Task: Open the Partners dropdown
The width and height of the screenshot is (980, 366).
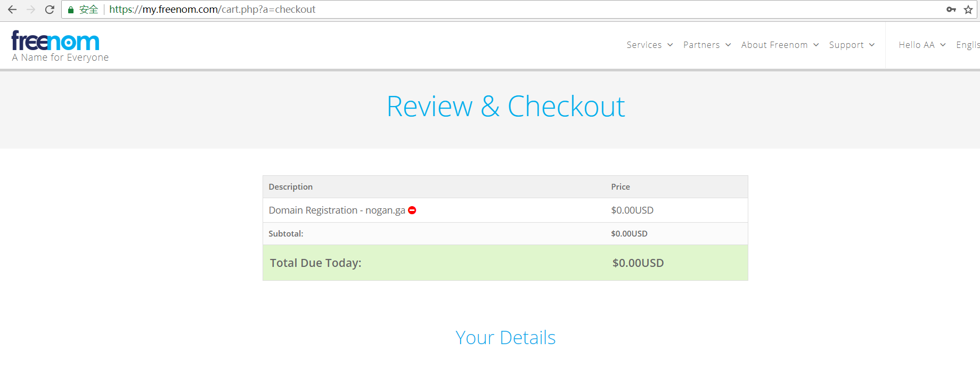Action: coord(707,45)
